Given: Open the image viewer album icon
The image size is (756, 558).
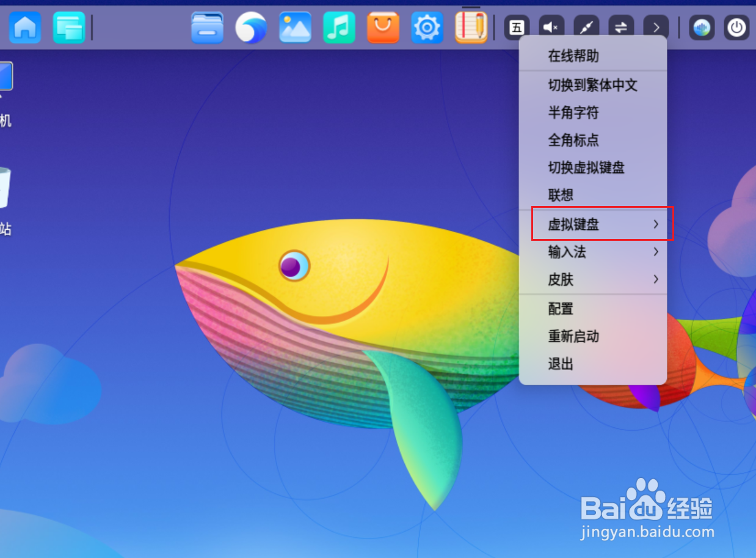Looking at the screenshot, I should [295, 28].
